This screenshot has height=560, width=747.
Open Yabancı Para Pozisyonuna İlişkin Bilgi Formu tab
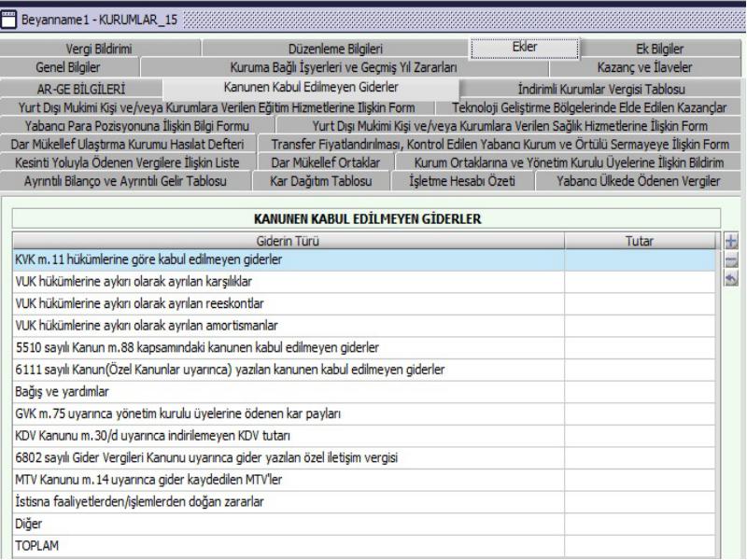pos(137,126)
